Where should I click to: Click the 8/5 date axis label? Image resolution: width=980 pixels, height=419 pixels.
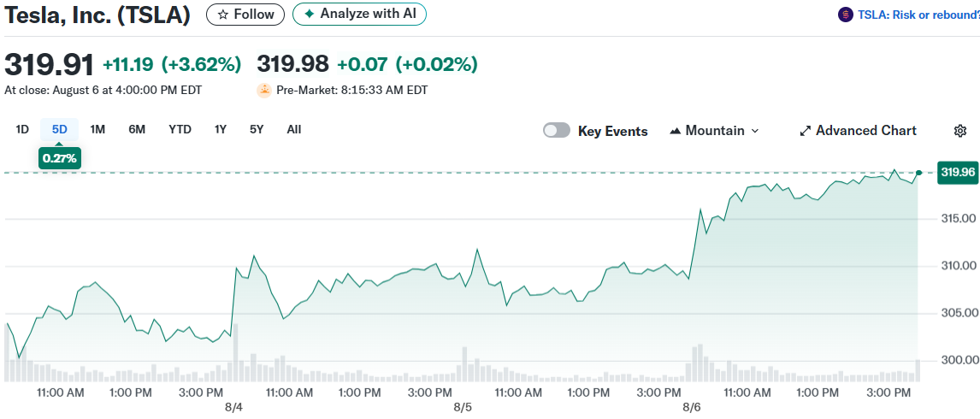click(x=463, y=407)
